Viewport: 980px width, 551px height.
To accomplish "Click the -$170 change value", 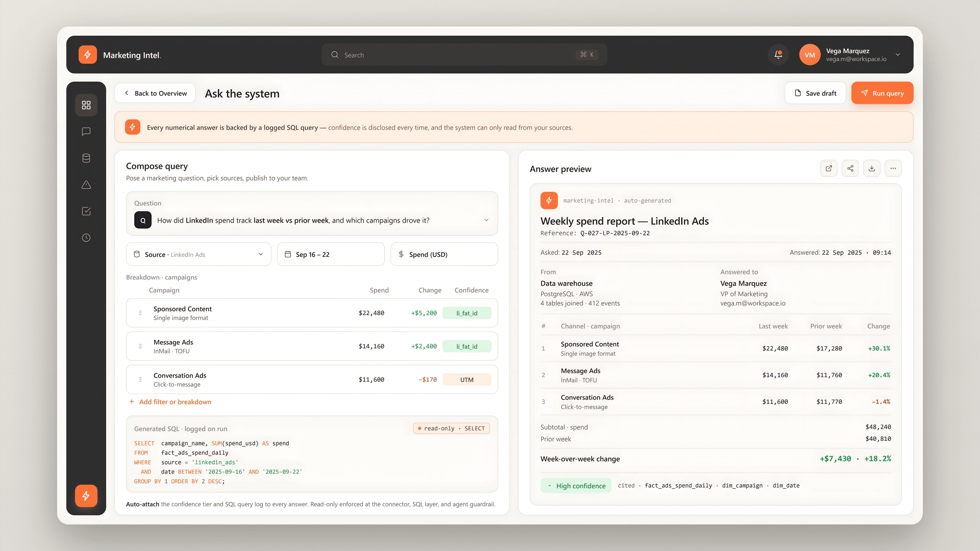I will click(x=428, y=380).
